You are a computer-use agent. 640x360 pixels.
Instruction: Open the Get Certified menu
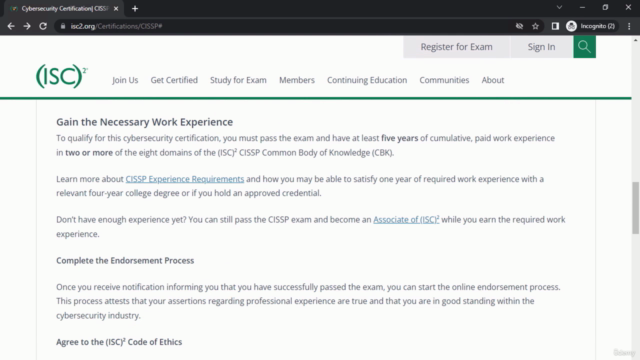tap(174, 80)
